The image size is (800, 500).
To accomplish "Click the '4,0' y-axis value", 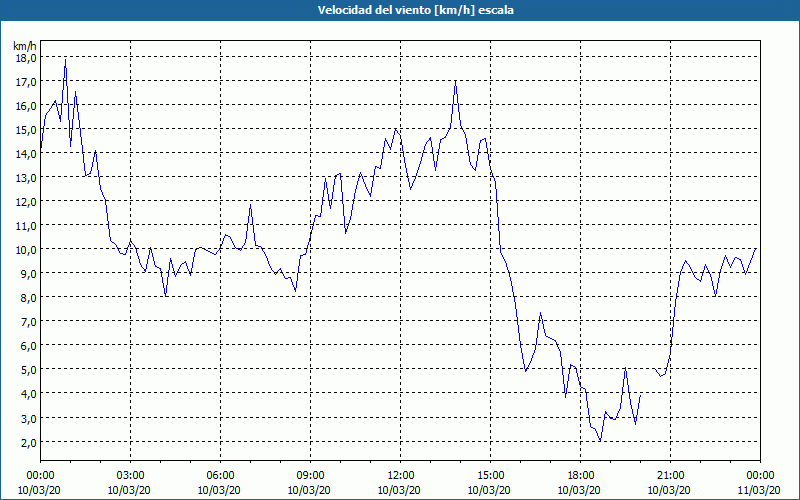I will point(28,394).
